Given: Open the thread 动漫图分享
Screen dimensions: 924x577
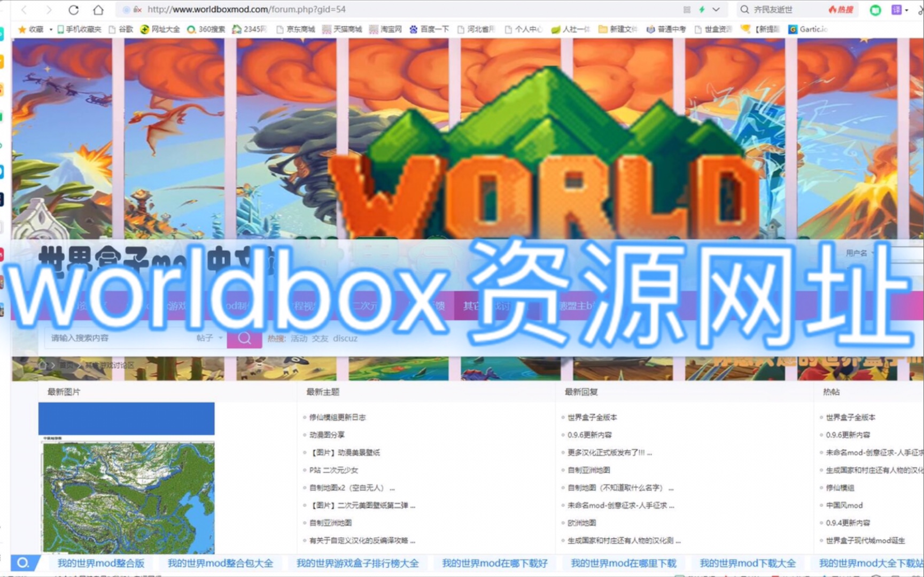Looking at the screenshot, I should click(327, 435).
